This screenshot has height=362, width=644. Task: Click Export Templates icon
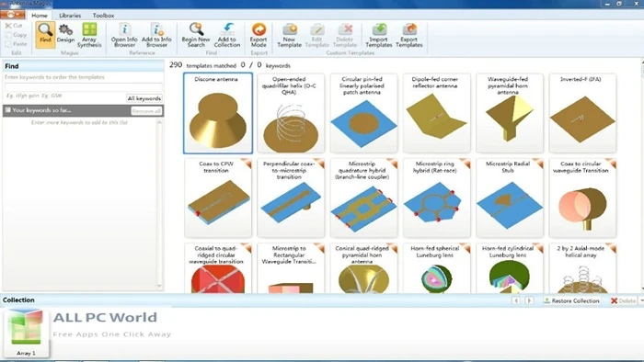409,35
